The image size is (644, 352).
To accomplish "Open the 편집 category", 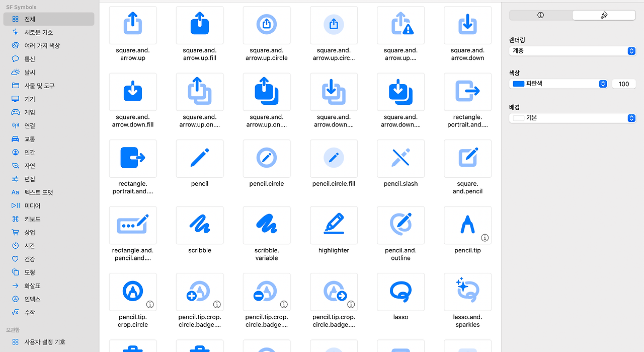I will point(49,179).
